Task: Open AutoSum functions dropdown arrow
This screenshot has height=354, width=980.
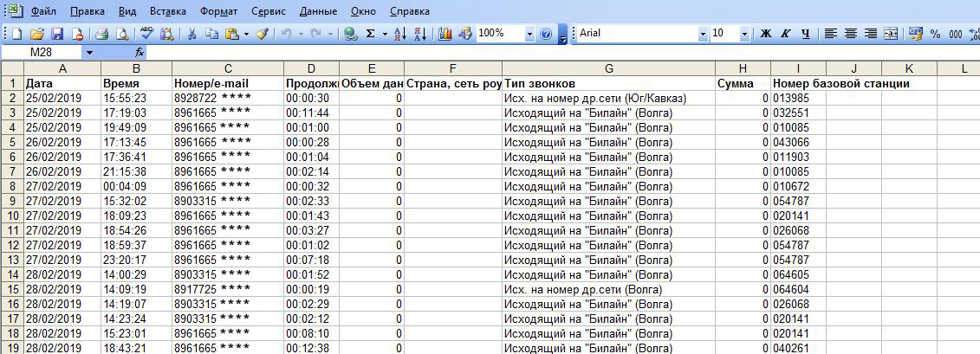Action: coord(385,35)
